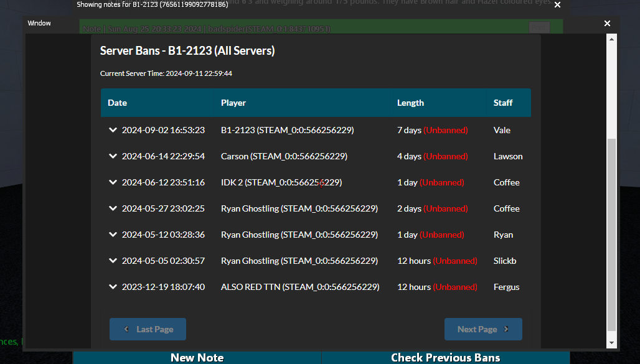
Task: Click staff name Slickb
Action: [x=505, y=261]
